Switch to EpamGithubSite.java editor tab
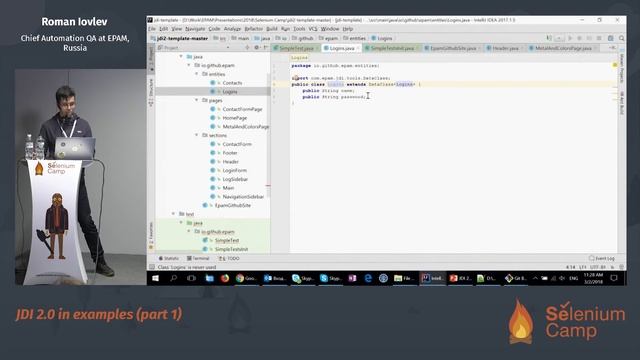The width and height of the screenshot is (640, 360). 452,48
